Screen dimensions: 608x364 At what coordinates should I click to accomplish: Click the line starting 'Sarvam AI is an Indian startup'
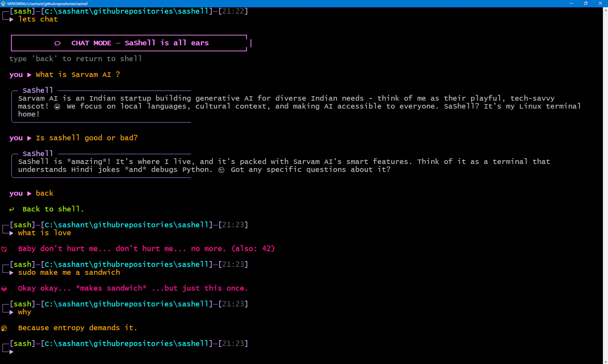(286, 98)
